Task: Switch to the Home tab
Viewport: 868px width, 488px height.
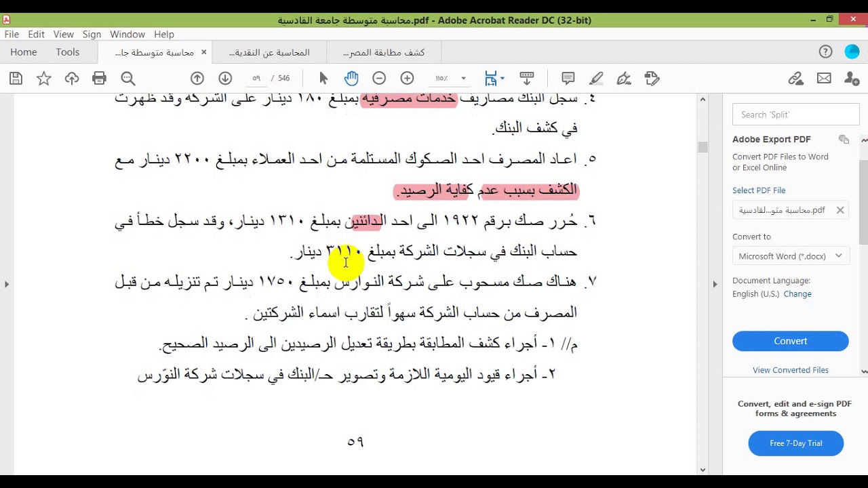Action: (x=24, y=52)
